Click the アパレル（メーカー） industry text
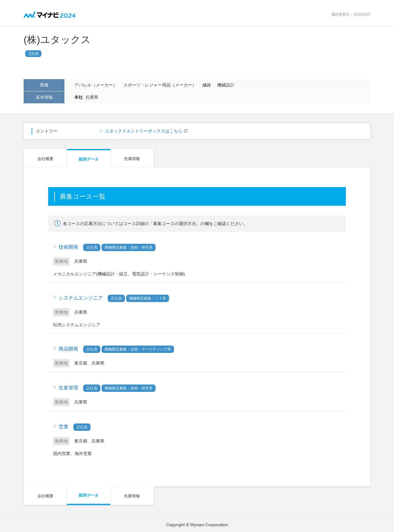Image resolution: width=394 pixels, height=532 pixels. pyautogui.click(x=95, y=85)
